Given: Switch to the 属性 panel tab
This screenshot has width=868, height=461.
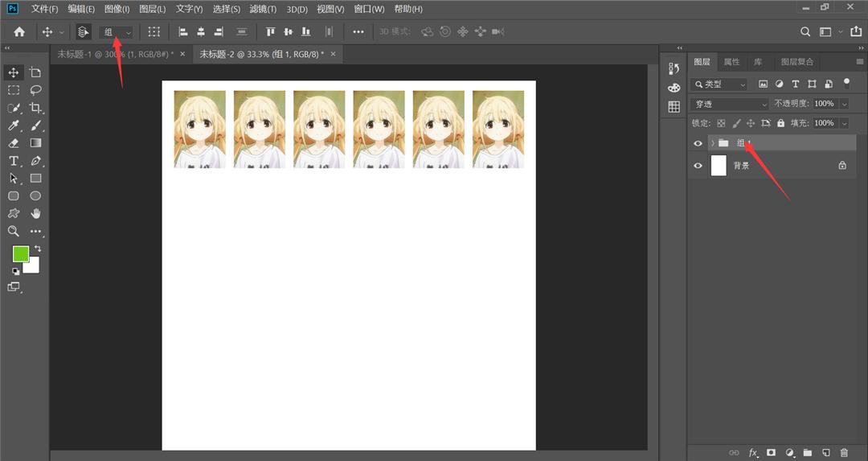Looking at the screenshot, I should [731, 62].
